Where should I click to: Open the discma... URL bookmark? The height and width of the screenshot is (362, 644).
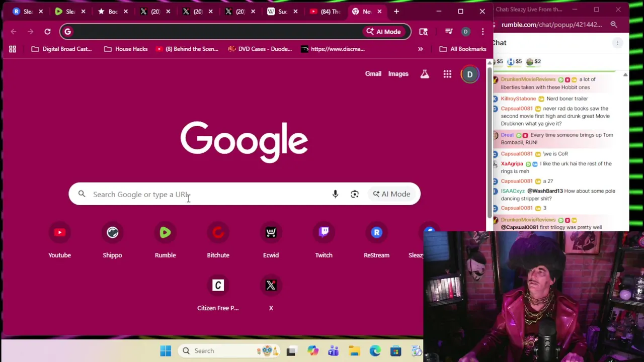(x=333, y=49)
